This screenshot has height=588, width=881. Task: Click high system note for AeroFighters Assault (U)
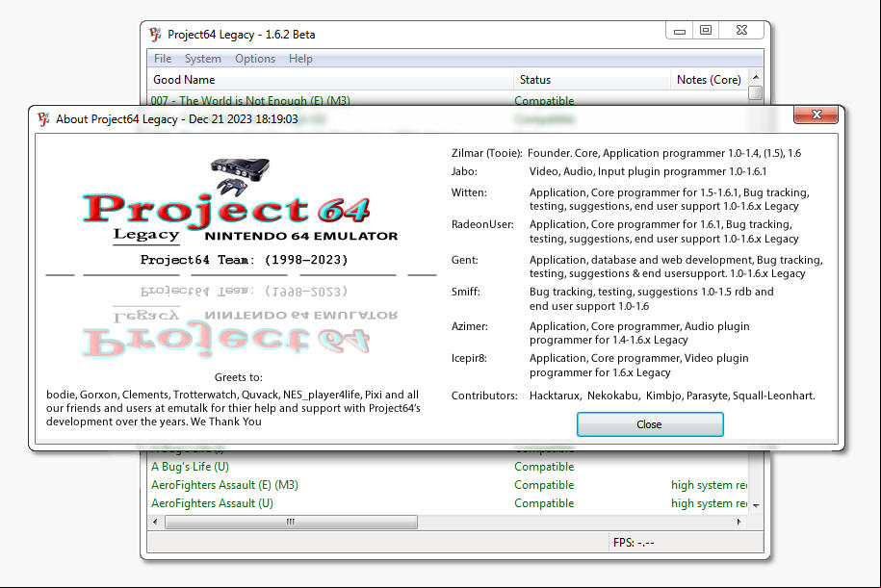pyautogui.click(x=709, y=503)
